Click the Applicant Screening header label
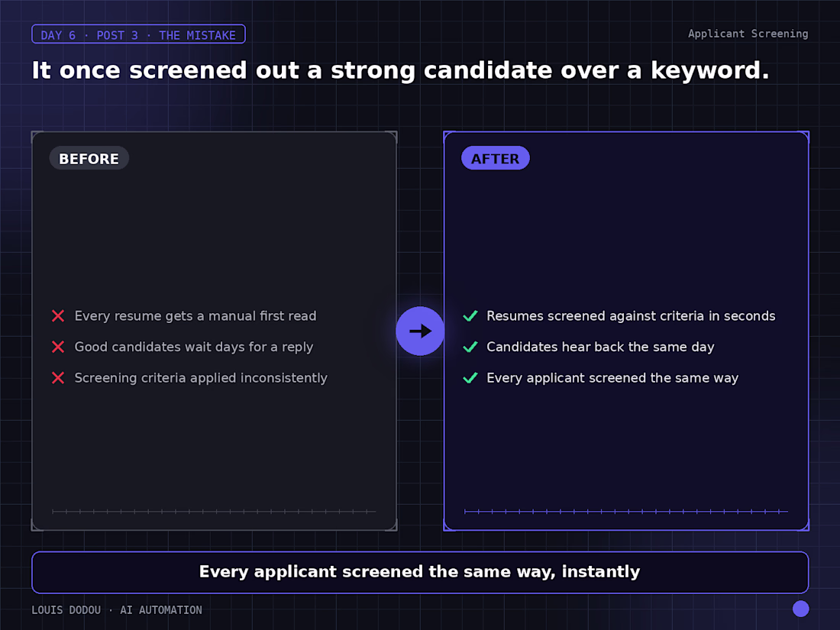 tap(748, 34)
